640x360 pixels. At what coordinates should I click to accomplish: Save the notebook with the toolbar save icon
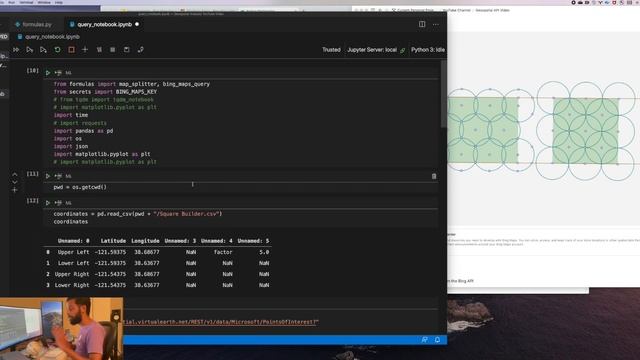tap(127, 50)
